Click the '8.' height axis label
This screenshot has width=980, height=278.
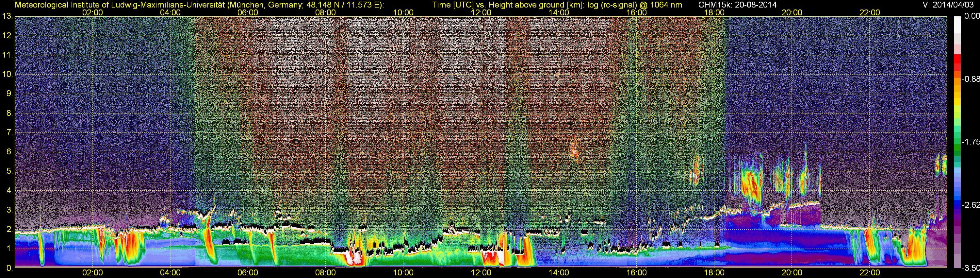click(x=9, y=113)
